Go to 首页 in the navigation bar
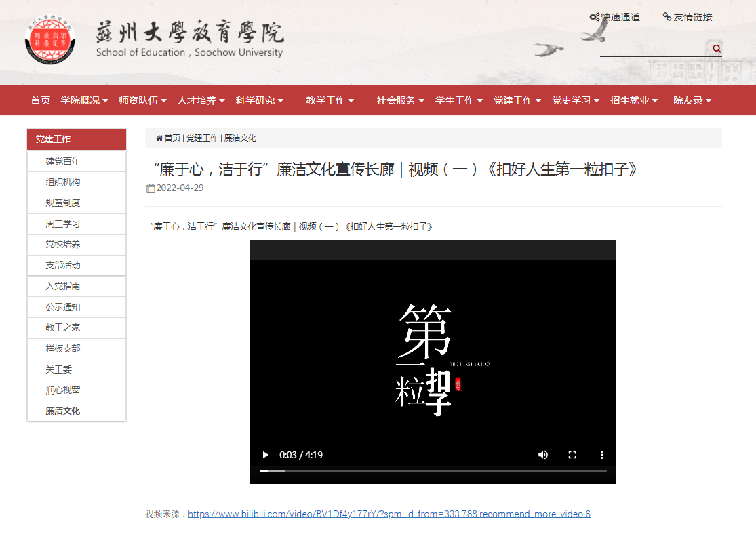 pos(41,100)
